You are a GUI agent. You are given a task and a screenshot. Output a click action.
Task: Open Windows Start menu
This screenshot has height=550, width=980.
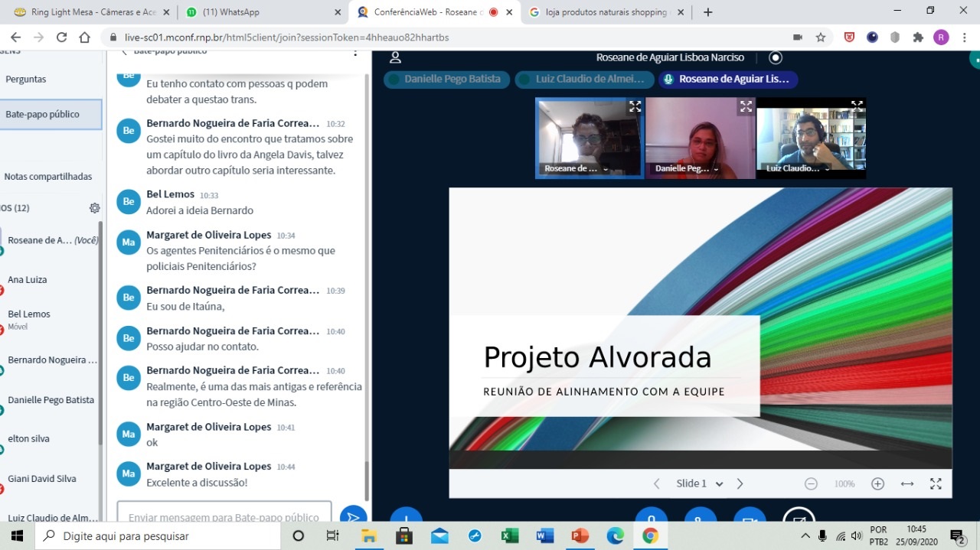point(16,535)
